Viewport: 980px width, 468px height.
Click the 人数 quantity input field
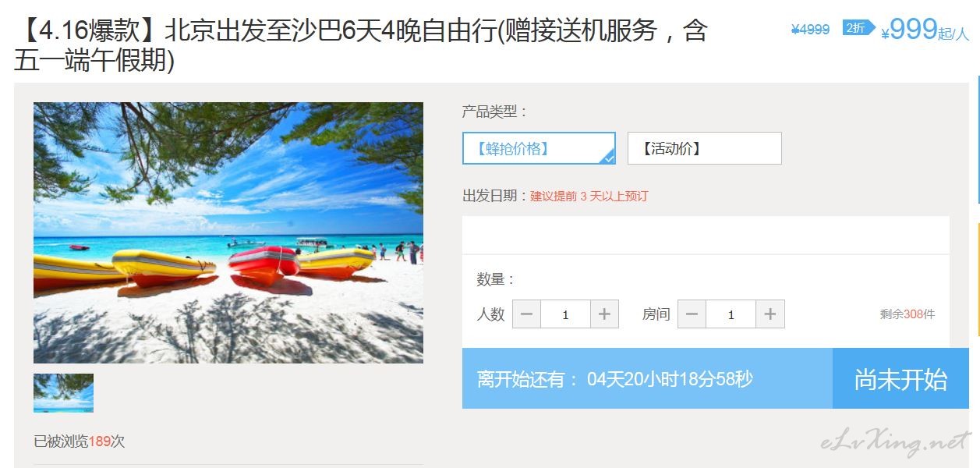click(565, 314)
